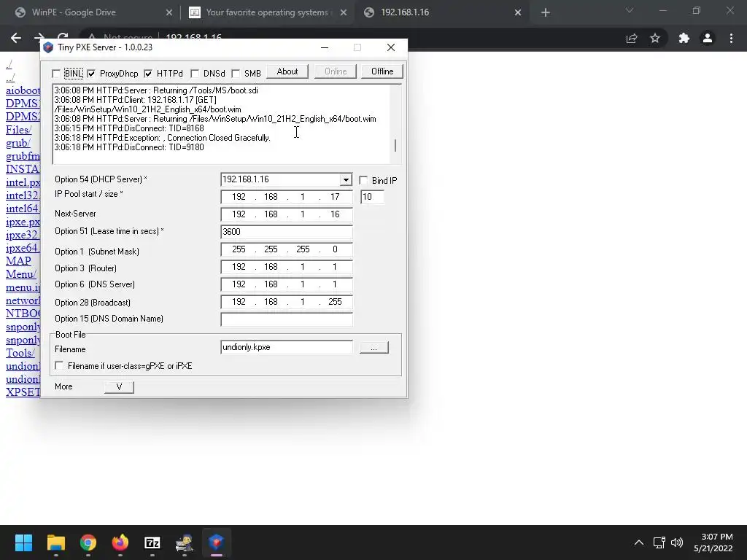Click the Option 51 lease time field
The width and height of the screenshot is (747, 560).
pos(287,231)
